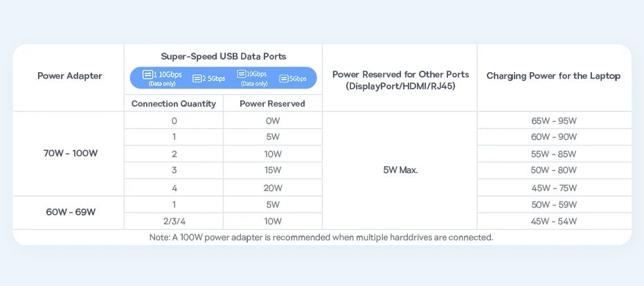Select the 60W - 69W adapter cell
Image resolution: width=644 pixels, height=286 pixels.
coord(71,213)
